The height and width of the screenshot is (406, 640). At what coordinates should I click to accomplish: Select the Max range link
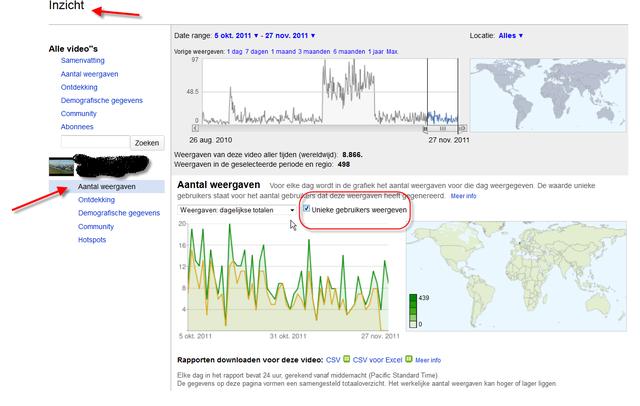392,51
